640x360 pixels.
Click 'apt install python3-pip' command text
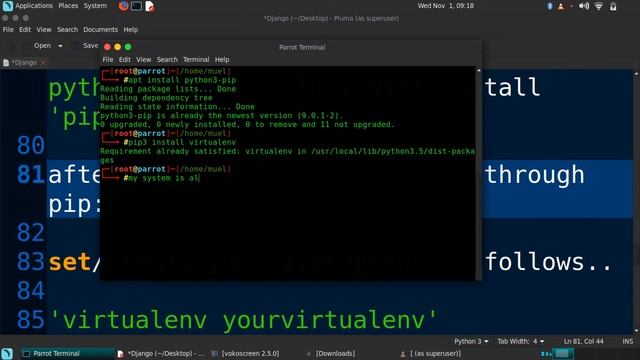point(182,80)
